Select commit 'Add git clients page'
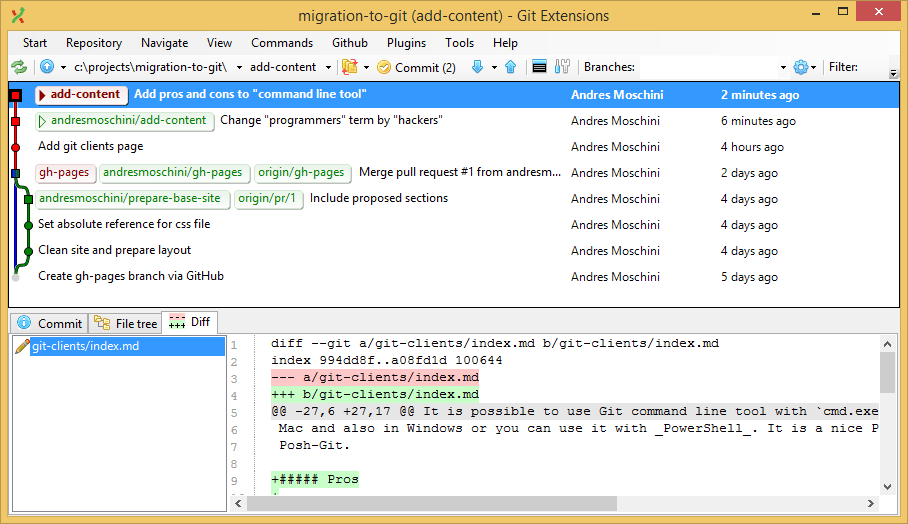Image resolution: width=908 pixels, height=524 pixels. coord(90,146)
